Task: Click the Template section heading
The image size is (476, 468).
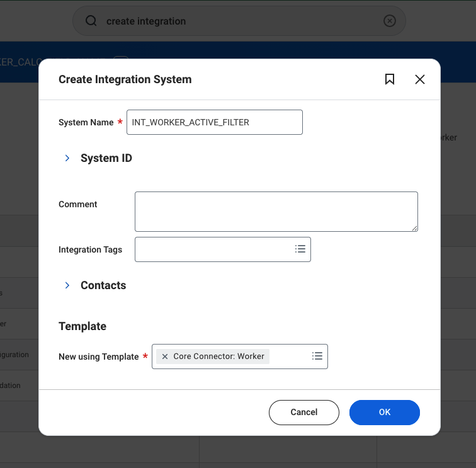Action: pyautogui.click(x=82, y=326)
